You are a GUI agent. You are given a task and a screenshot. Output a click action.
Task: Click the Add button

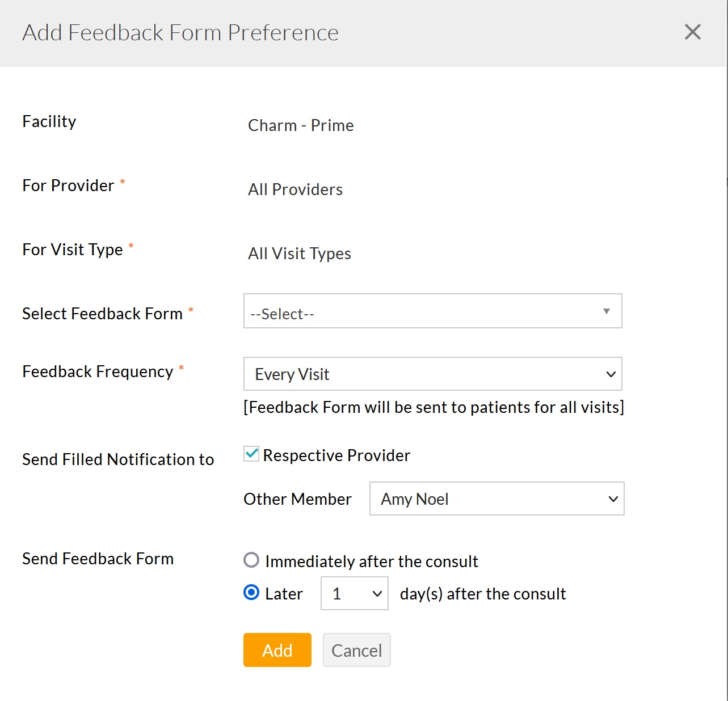[277, 650]
